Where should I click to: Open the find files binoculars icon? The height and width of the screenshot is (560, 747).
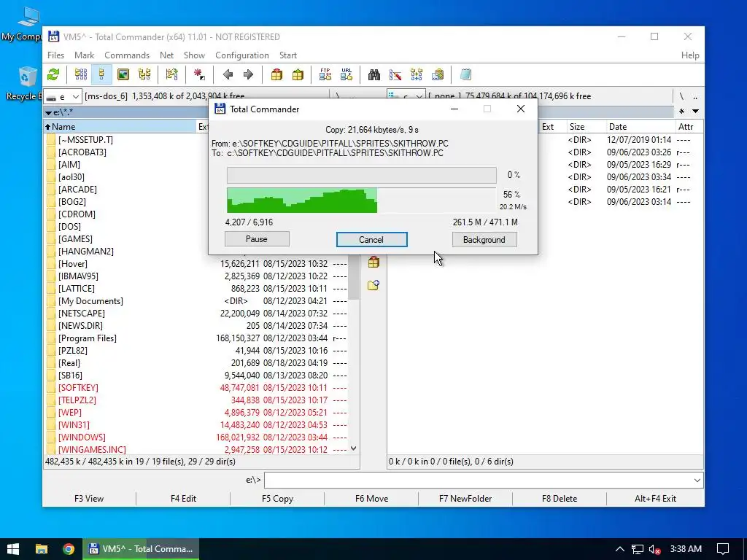click(374, 75)
